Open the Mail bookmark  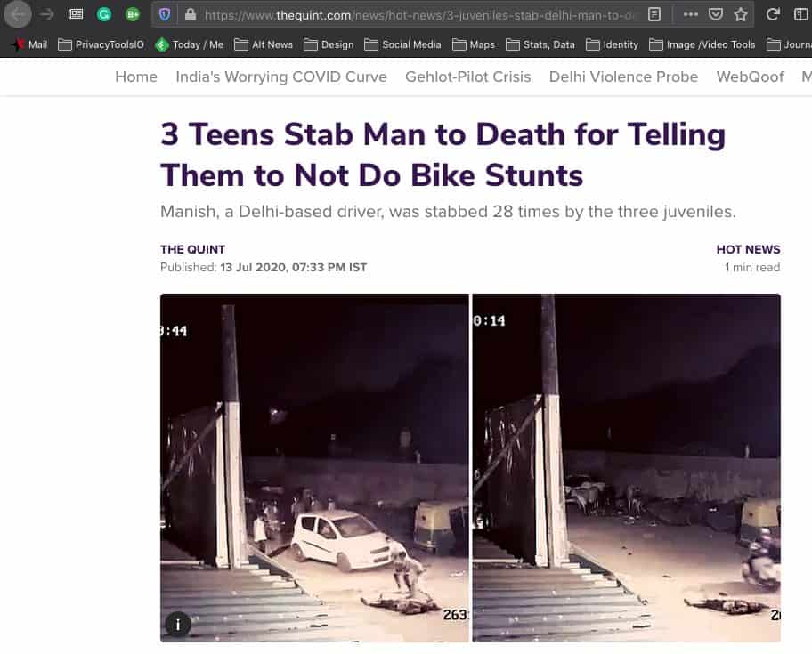pyautogui.click(x=29, y=44)
